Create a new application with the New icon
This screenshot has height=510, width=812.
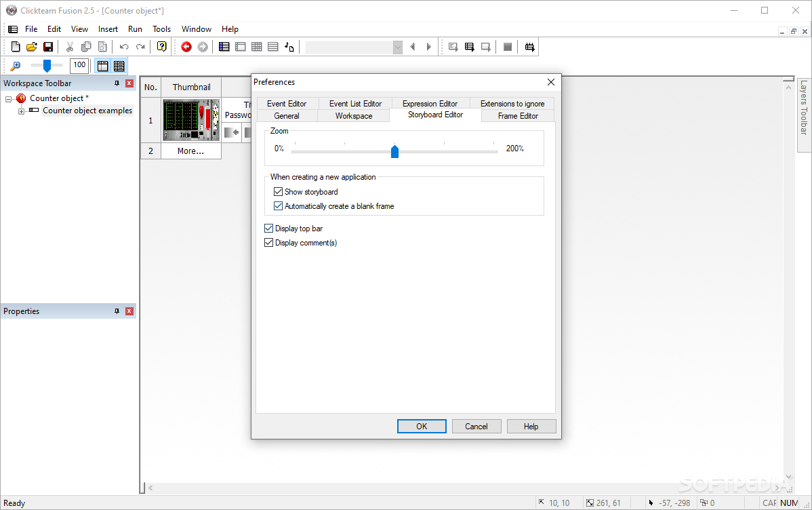[x=16, y=47]
